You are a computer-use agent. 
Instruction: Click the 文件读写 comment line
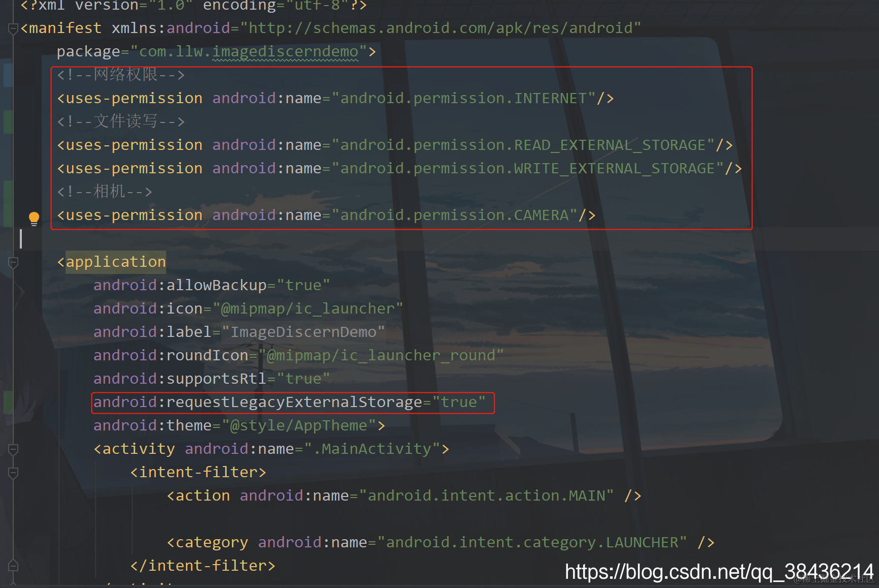tap(121, 121)
